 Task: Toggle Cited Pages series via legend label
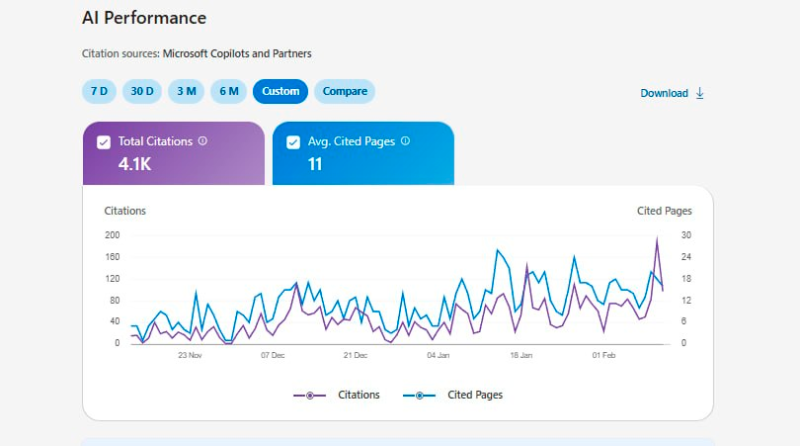point(475,395)
